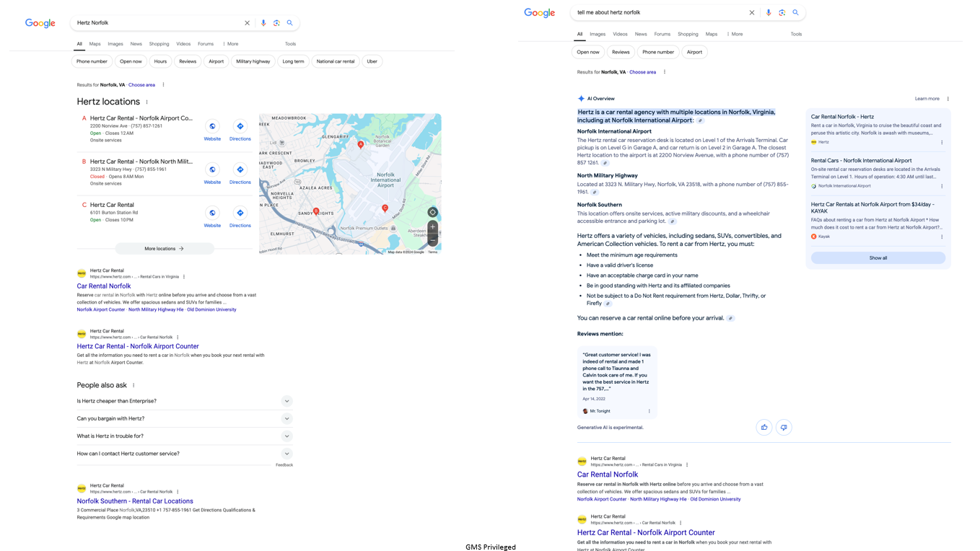Image resolution: width=980 pixels, height=551 pixels.
Task: Start voice search beside the 'Hertz Norfolk' query
Action: (x=263, y=23)
